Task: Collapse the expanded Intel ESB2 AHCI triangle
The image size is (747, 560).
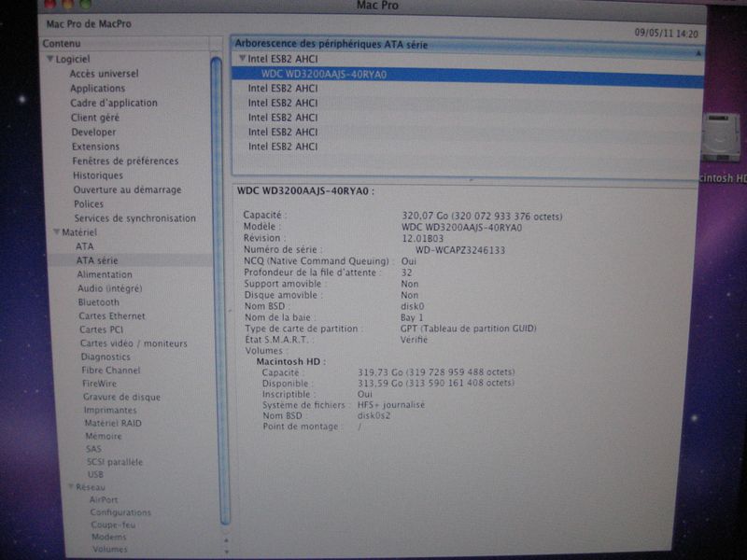Action: tap(242, 59)
